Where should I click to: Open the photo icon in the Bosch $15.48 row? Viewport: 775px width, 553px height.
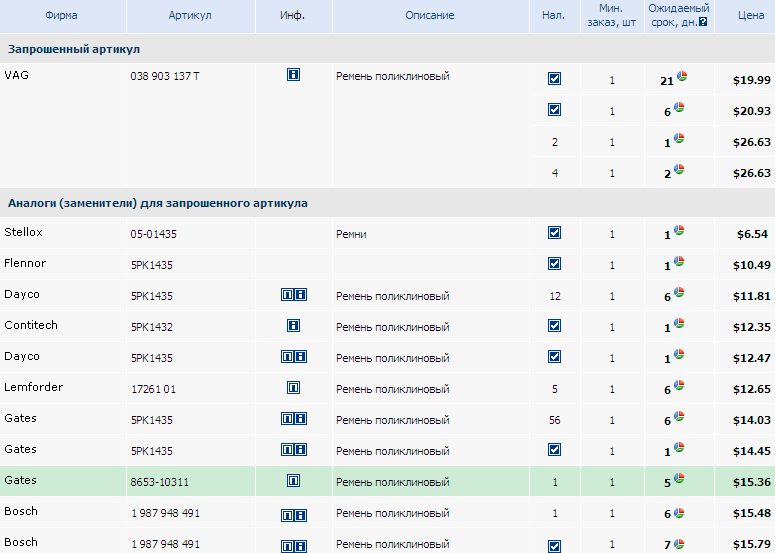[x=287, y=515]
